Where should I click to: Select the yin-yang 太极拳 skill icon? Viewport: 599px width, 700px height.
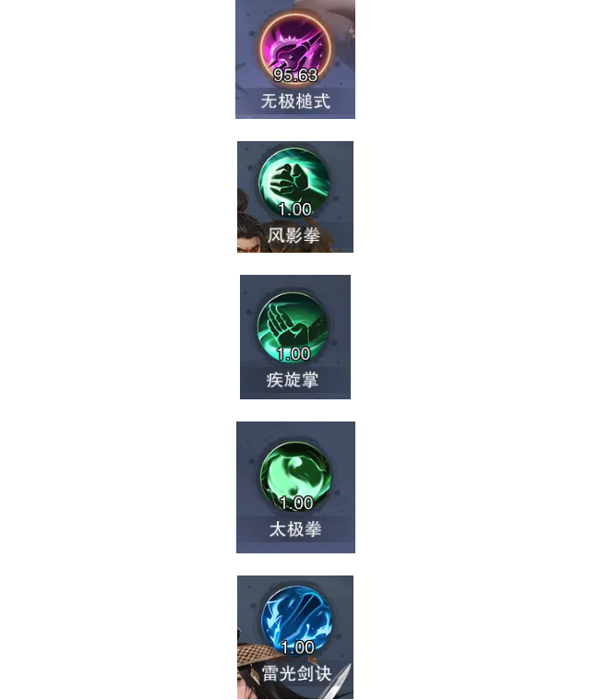[295, 477]
